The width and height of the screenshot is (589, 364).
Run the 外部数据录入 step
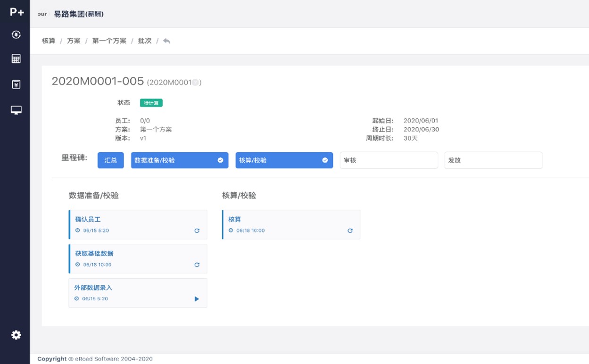pos(197,299)
